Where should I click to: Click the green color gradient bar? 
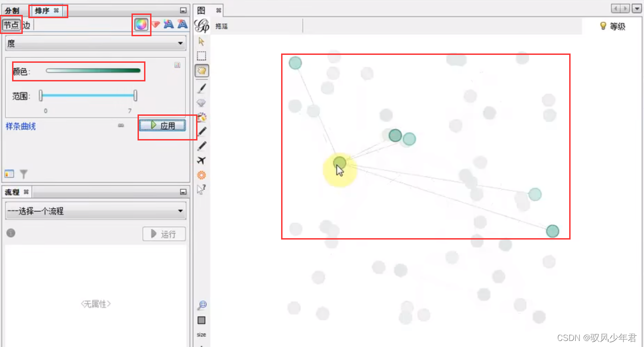(93, 71)
